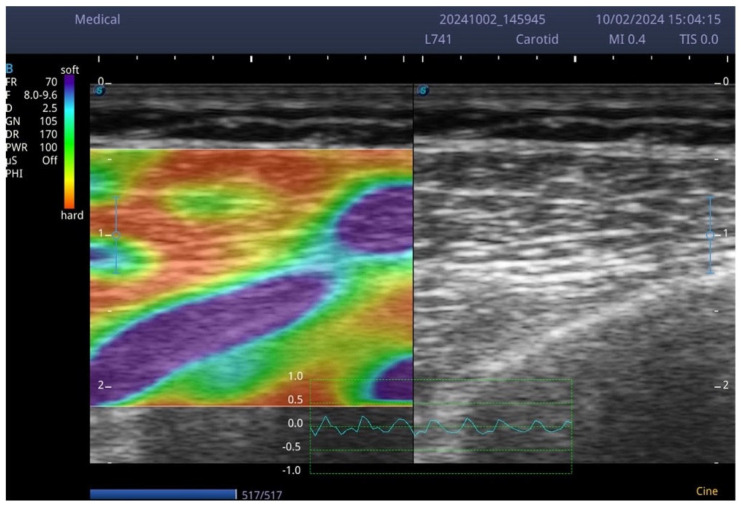This screenshot has height=509, width=742.
Task: Click the depth parameter D 2.5
Action: [31, 108]
